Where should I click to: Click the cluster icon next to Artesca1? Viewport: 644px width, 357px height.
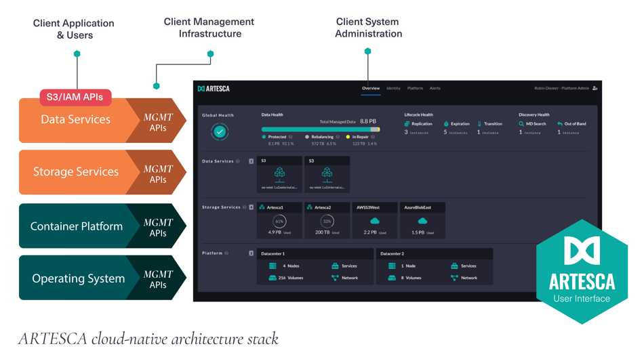(262, 207)
